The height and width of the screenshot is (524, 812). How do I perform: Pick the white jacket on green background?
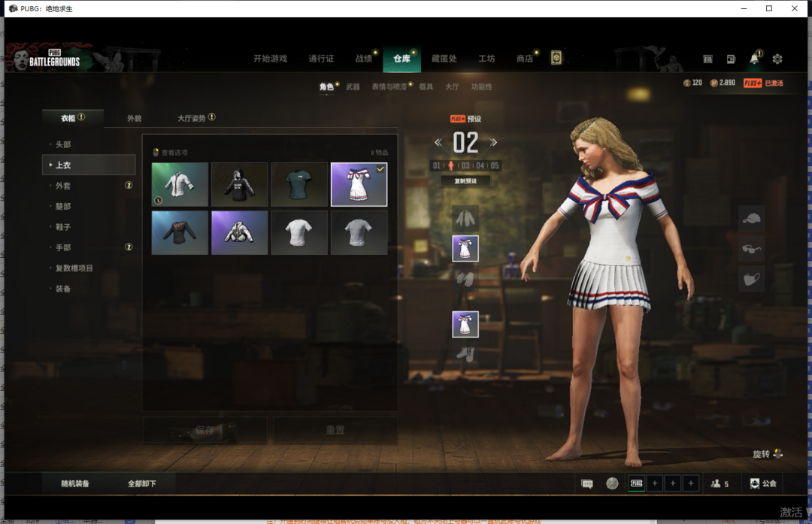(180, 184)
